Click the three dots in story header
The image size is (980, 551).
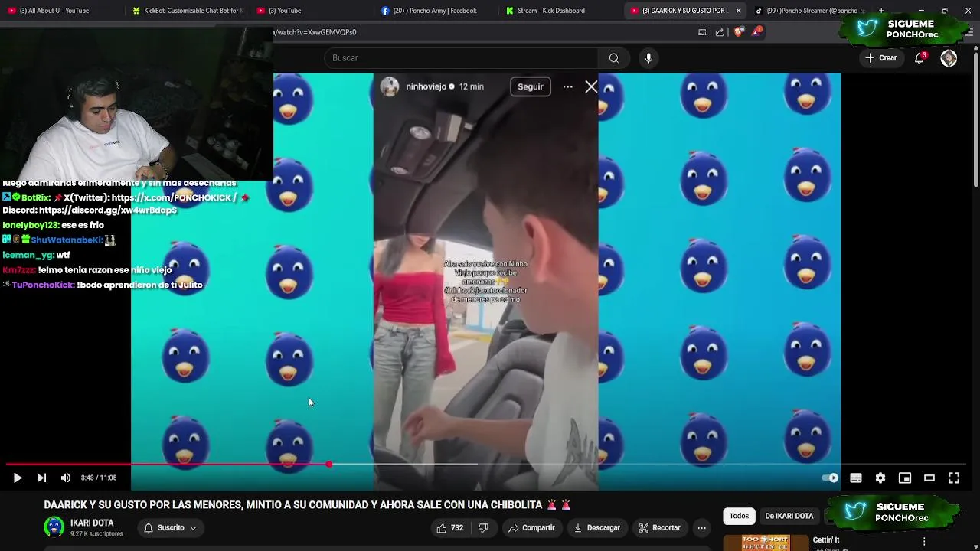[567, 86]
